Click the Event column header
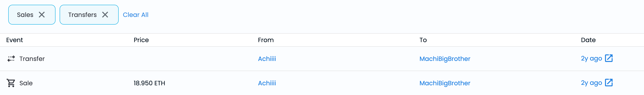 (14, 40)
